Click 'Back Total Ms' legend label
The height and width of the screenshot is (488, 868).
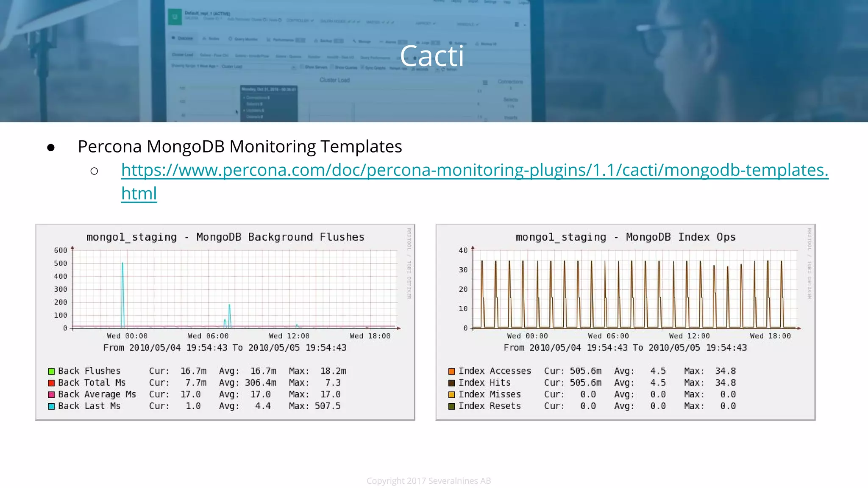[x=92, y=383]
